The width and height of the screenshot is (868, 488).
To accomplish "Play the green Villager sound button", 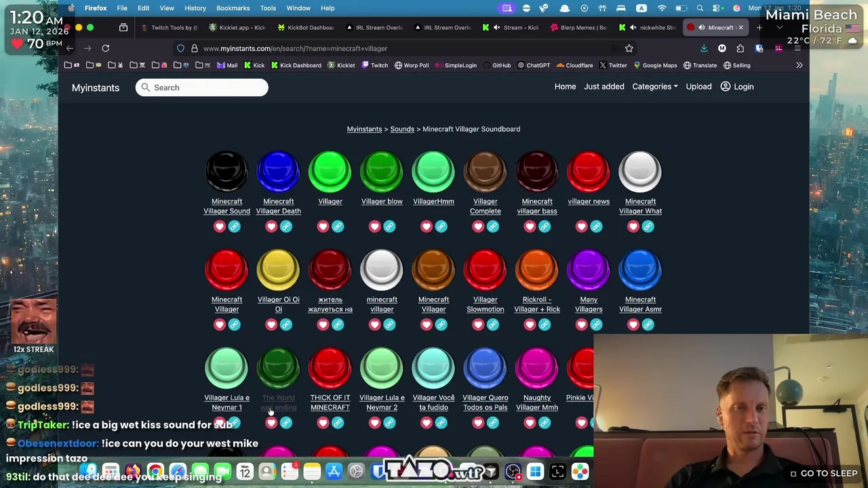I will click(330, 172).
